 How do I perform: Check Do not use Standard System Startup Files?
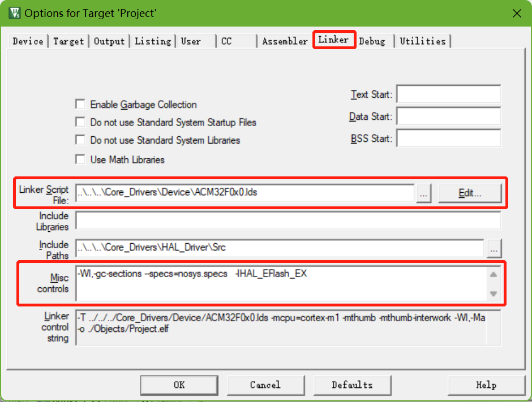coord(80,122)
